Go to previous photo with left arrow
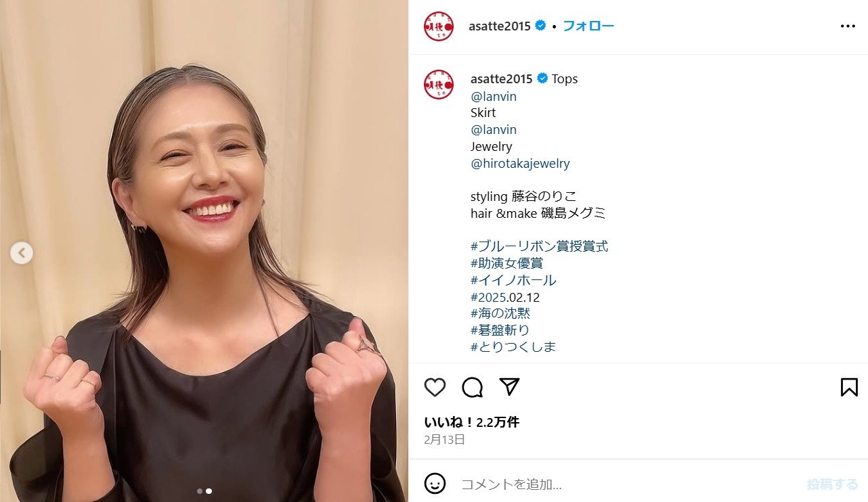The width and height of the screenshot is (868, 502). [x=22, y=253]
